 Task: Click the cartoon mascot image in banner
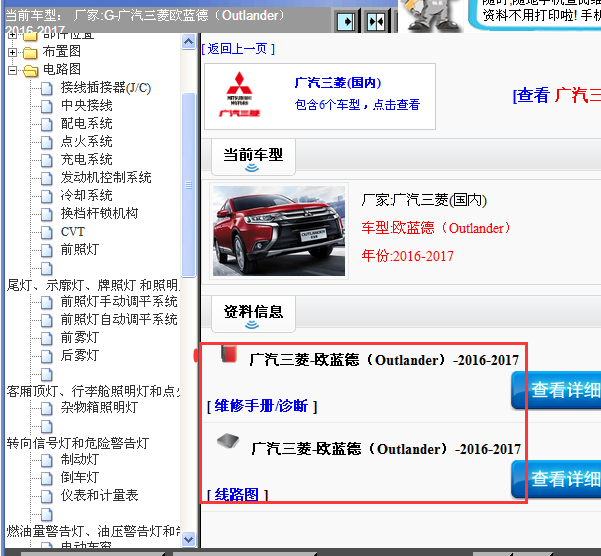click(431, 15)
